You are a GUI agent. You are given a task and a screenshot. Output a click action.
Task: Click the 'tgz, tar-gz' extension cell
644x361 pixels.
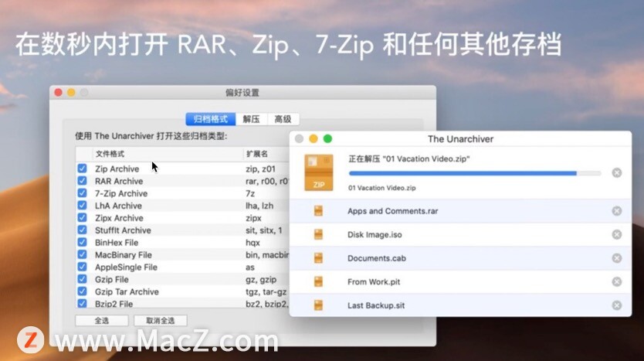pyautogui.click(x=266, y=292)
